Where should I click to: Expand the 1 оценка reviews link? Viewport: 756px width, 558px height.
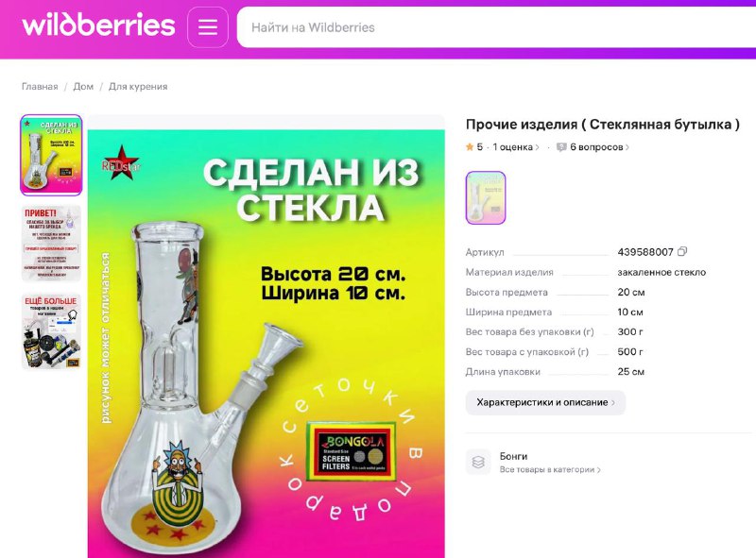pyautogui.click(x=515, y=147)
